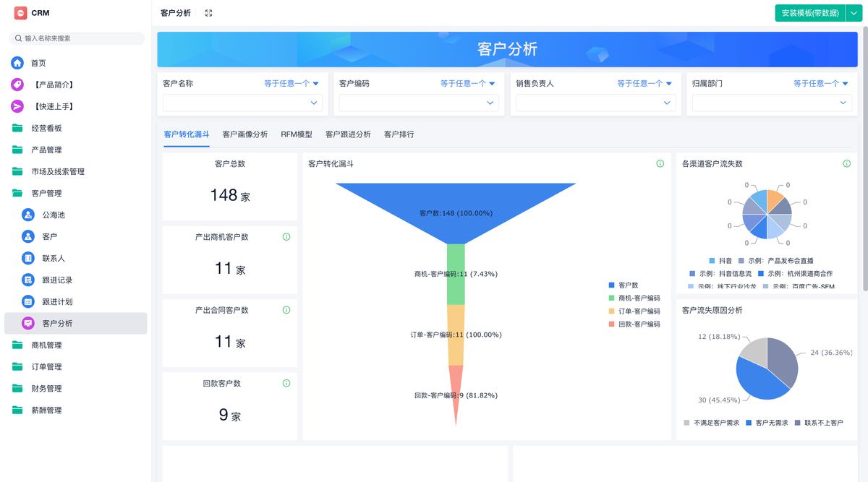Switch to RFM模型 tab
868x482 pixels.
click(297, 134)
